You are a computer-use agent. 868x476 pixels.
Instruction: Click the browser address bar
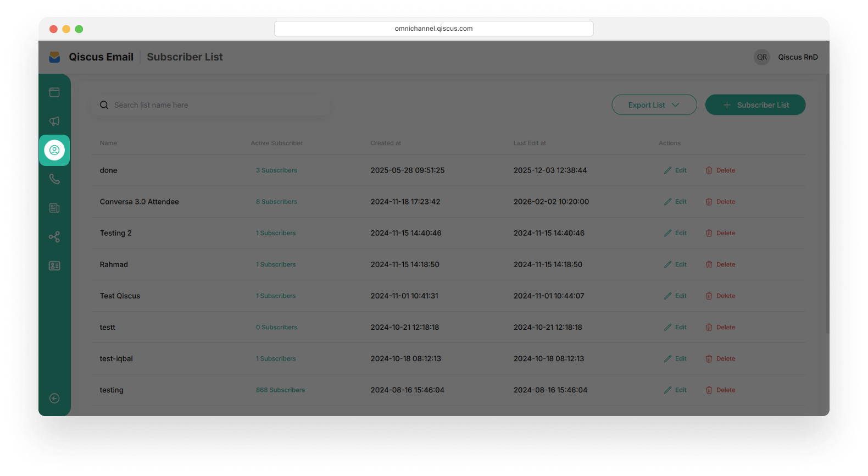click(433, 29)
